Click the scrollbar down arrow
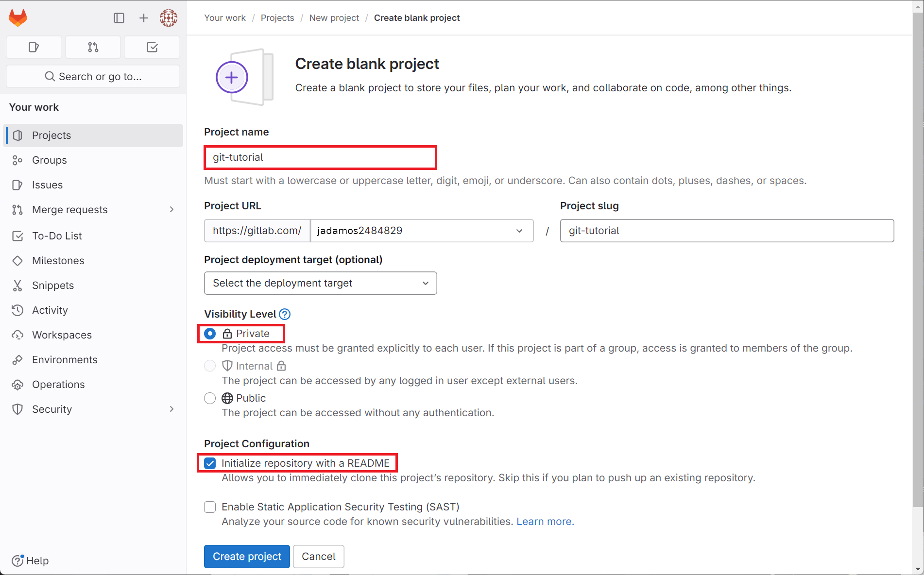Viewport: 924px width, 575px height. [x=918, y=569]
